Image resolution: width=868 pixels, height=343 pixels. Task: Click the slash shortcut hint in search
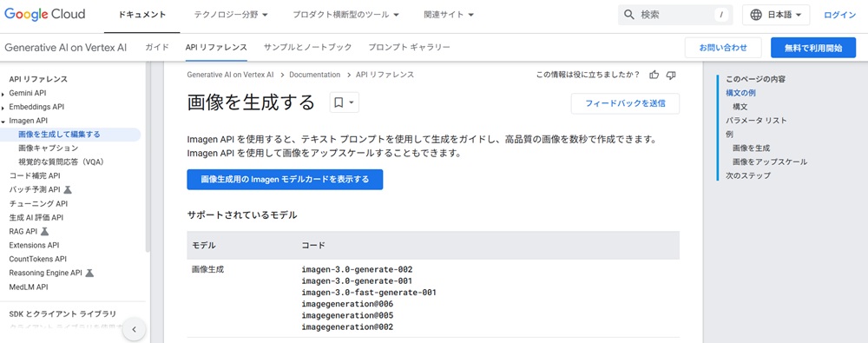tap(720, 15)
